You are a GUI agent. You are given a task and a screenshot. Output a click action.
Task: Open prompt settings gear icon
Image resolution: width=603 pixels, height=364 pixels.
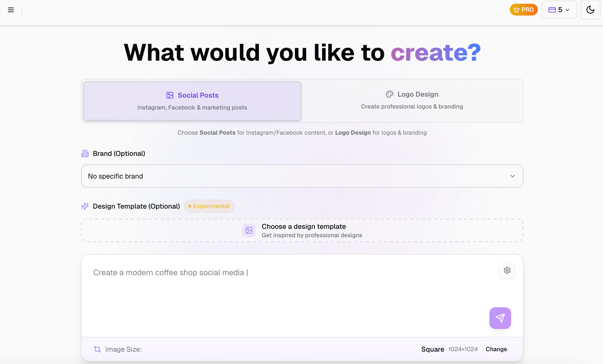pyautogui.click(x=507, y=270)
